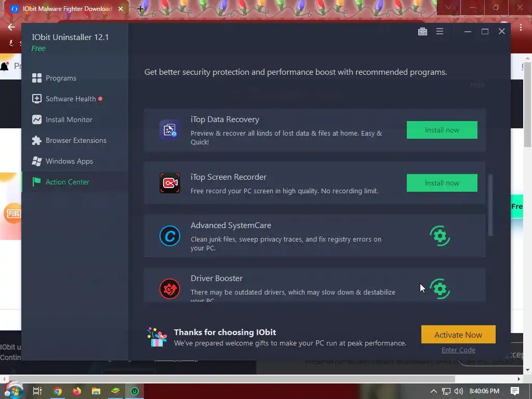Click the PUBG badge on webpage

pyautogui.click(x=13, y=213)
